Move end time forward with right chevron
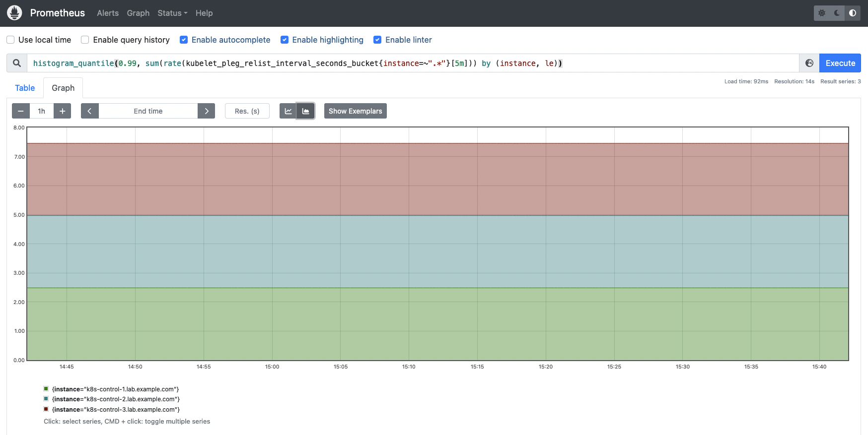Viewport: 868px width, 435px height. point(206,111)
